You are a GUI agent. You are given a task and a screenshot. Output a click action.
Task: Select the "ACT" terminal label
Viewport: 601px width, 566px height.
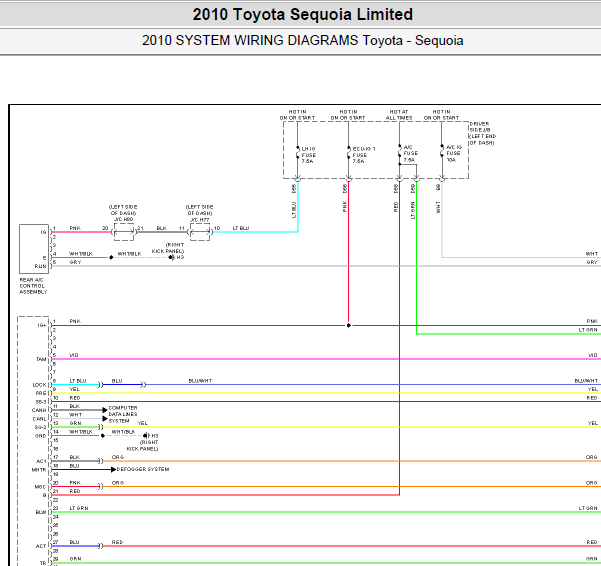[41, 546]
